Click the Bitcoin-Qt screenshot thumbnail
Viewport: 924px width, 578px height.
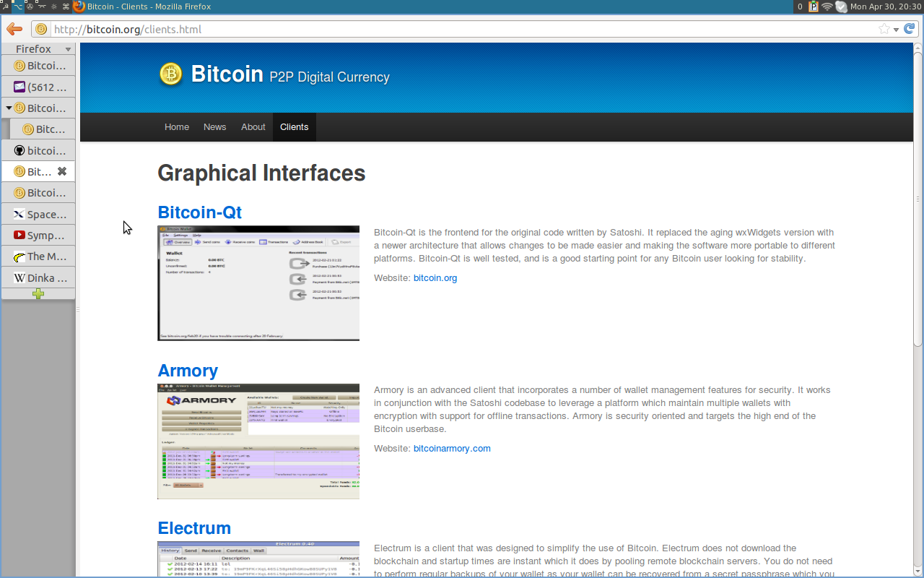(258, 283)
